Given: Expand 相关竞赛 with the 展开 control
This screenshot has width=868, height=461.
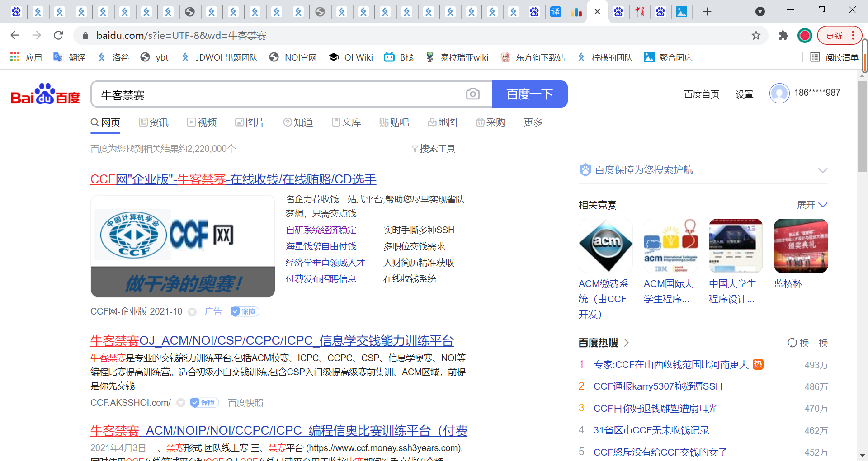Looking at the screenshot, I should pos(812,205).
